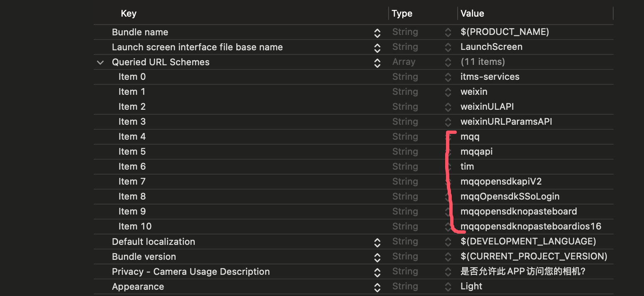Change type stepper of Default localization row
Viewport: 644px width, 296px height.
click(x=448, y=242)
